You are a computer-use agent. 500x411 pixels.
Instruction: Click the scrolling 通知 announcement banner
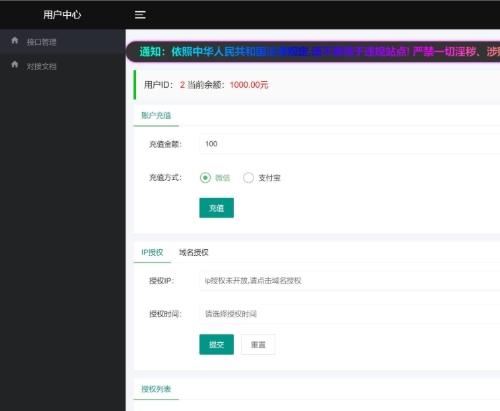click(x=313, y=52)
